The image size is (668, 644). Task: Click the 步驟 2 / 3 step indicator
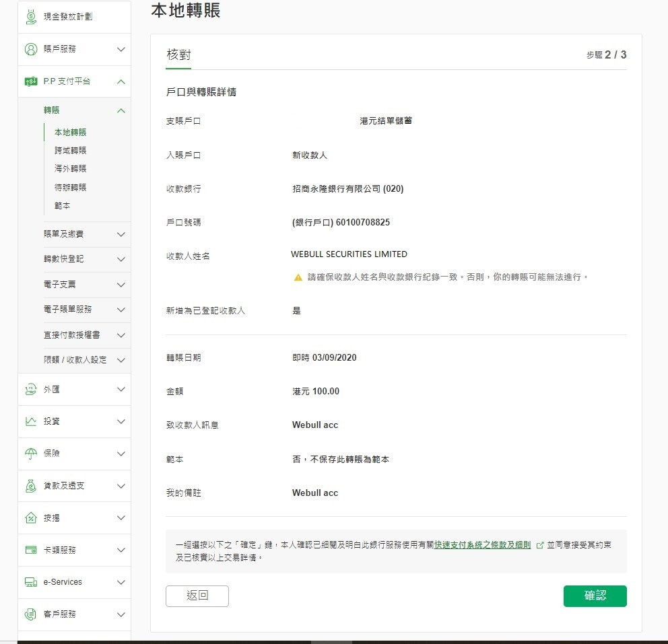[606, 55]
